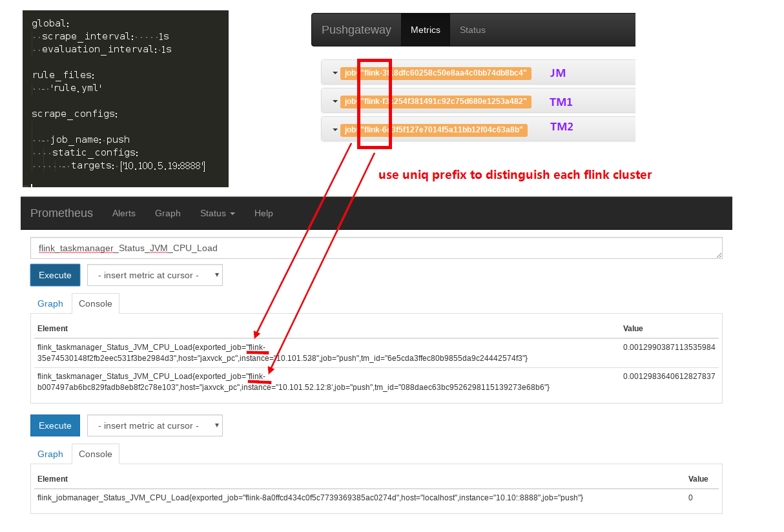Click the TM2 job label flink-6e3f5f…
The image size is (784, 532).
click(x=434, y=130)
